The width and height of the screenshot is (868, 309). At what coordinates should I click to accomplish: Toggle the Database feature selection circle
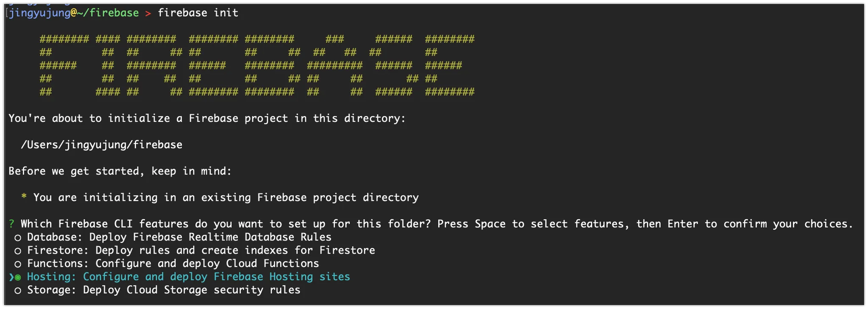18,238
